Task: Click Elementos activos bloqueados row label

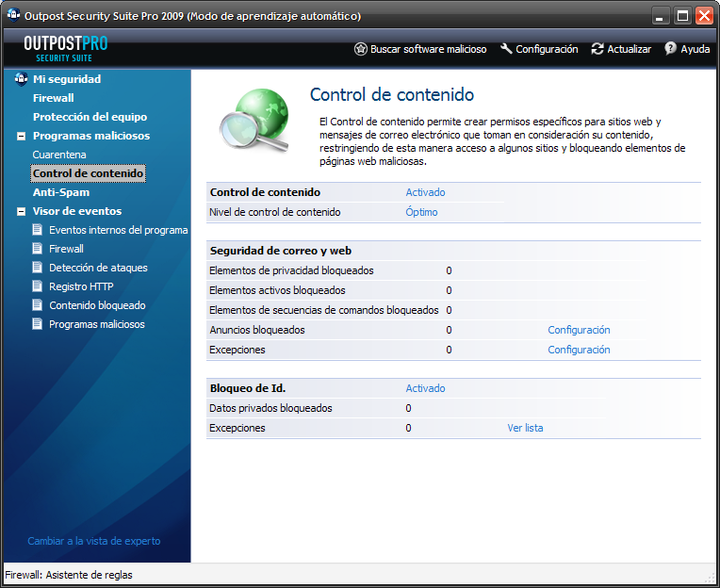Action: 277,290
